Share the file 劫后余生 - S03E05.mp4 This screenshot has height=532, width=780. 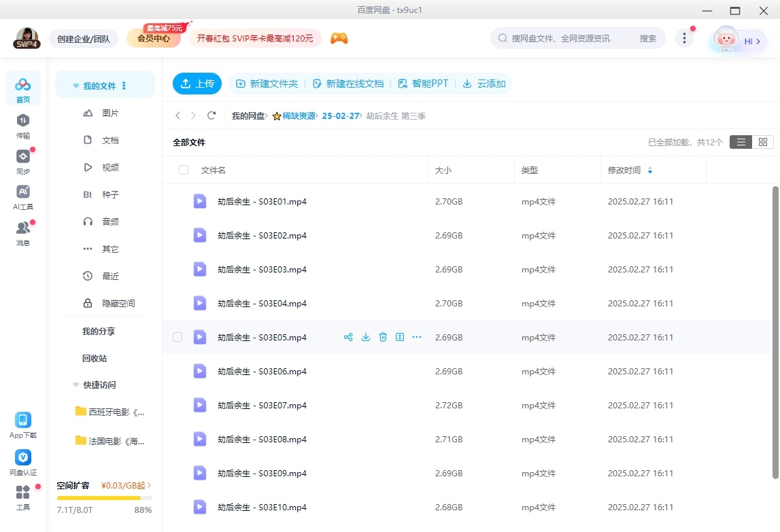pos(348,336)
